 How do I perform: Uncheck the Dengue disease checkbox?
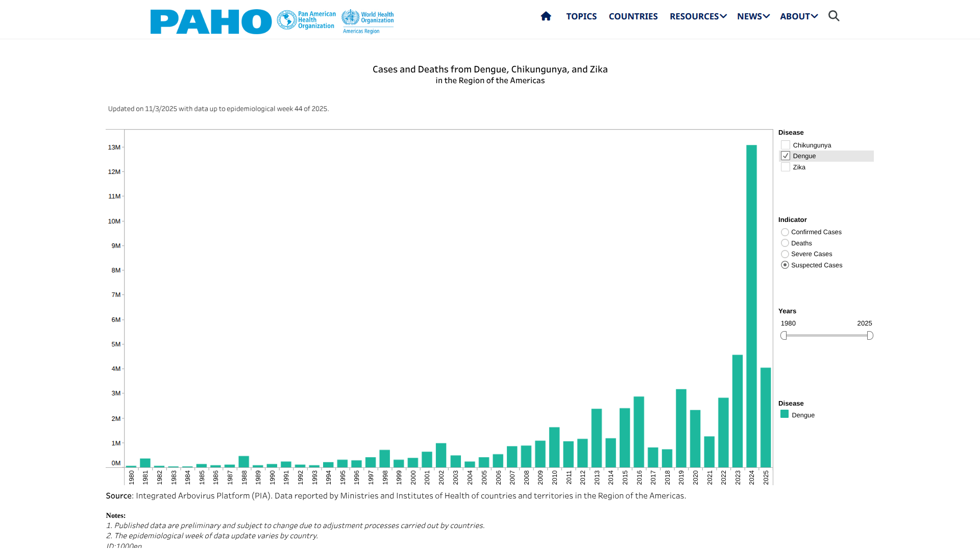[x=786, y=156]
